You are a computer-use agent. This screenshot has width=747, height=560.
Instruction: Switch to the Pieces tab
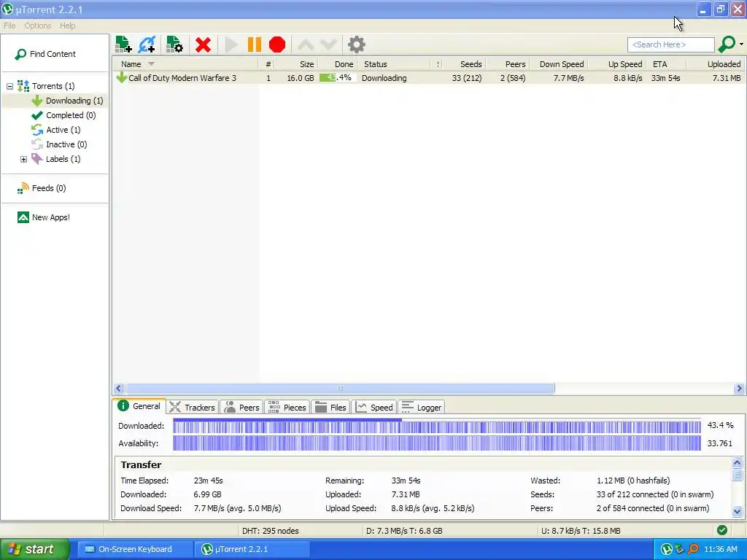[x=287, y=408]
